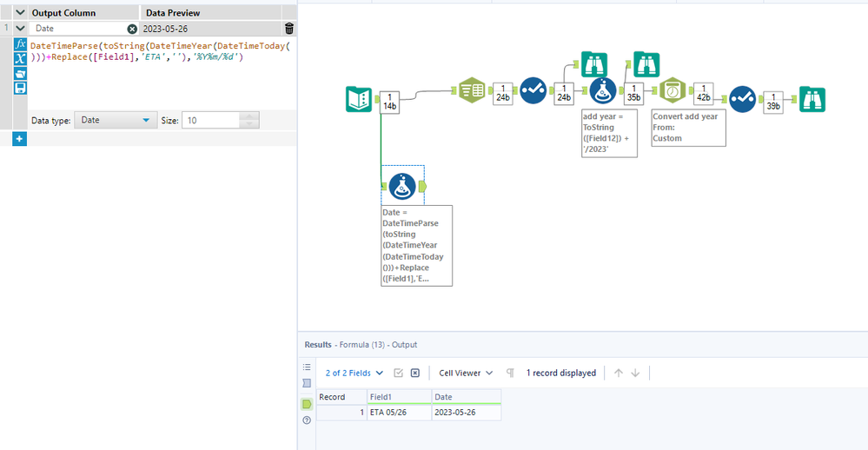Go to next record with down arrow
The height and width of the screenshot is (450, 868).
[x=635, y=373]
